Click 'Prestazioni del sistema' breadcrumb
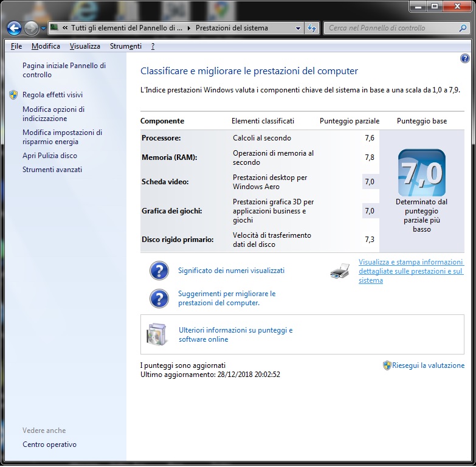Viewport: 476px width, 467px height. [x=232, y=28]
